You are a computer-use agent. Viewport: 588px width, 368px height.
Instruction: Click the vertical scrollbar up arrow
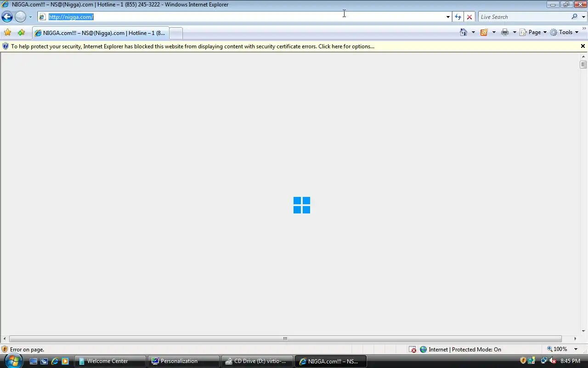[x=583, y=57]
